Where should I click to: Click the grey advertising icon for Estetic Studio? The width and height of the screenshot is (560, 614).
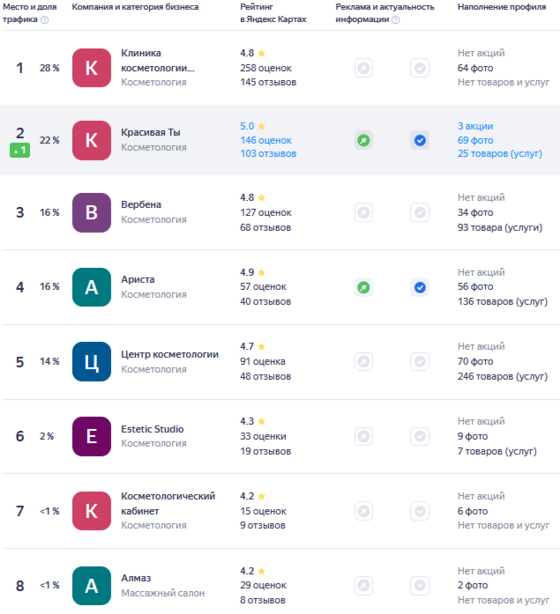pyautogui.click(x=364, y=436)
